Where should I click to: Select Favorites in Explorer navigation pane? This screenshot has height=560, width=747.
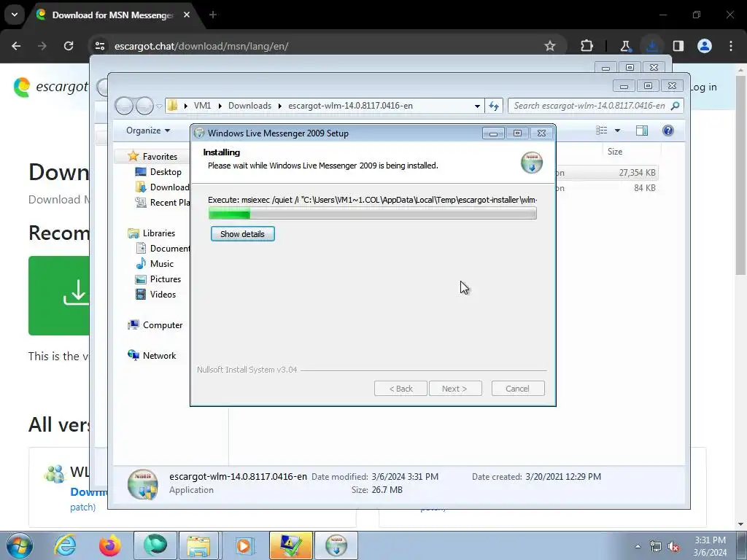click(x=160, y=156)
